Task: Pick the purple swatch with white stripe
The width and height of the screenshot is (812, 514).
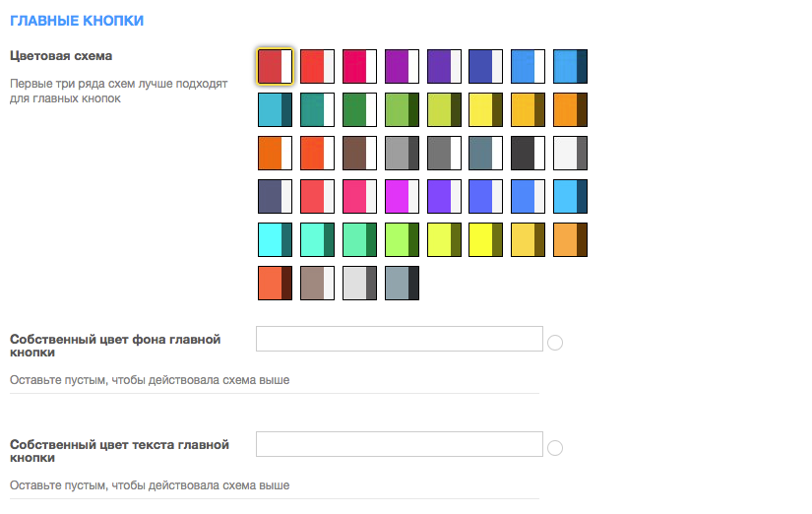Action: click(x=402, y=66)
